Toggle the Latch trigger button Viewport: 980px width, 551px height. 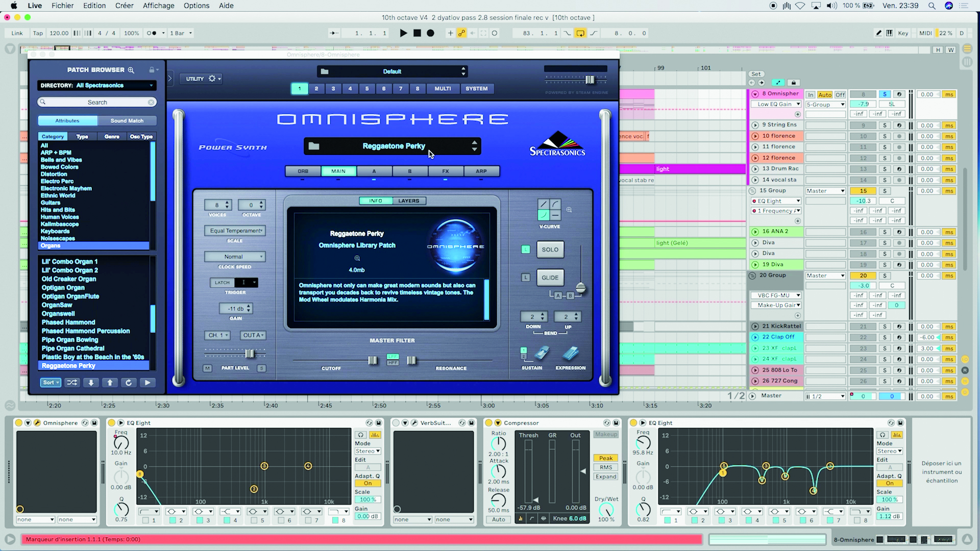[222, 283]
